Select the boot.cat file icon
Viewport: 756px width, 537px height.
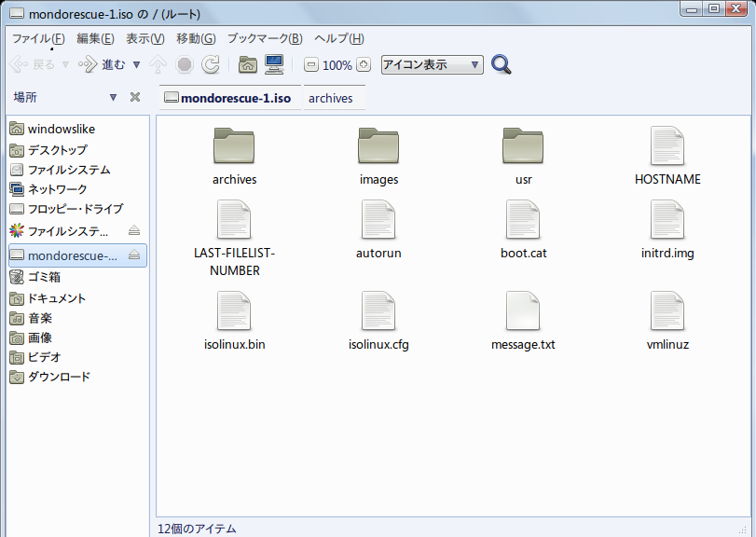coord(523,219)
